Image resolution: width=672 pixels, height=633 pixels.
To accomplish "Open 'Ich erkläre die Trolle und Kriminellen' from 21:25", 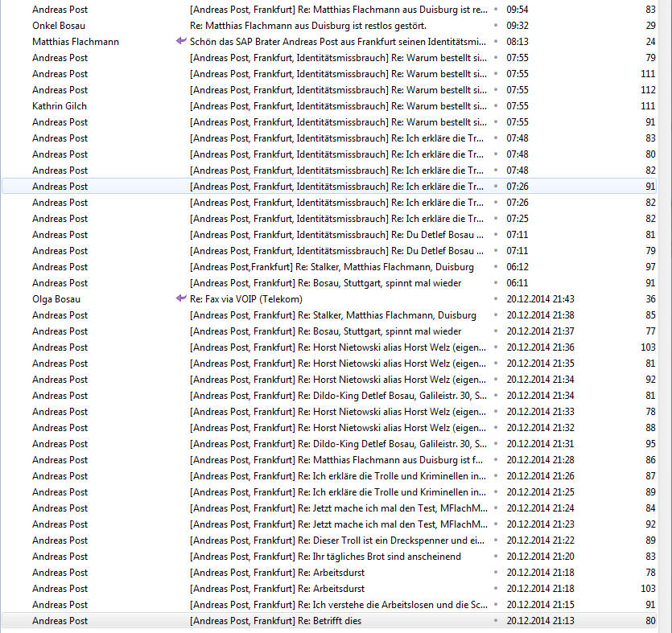I will (338, 492).
